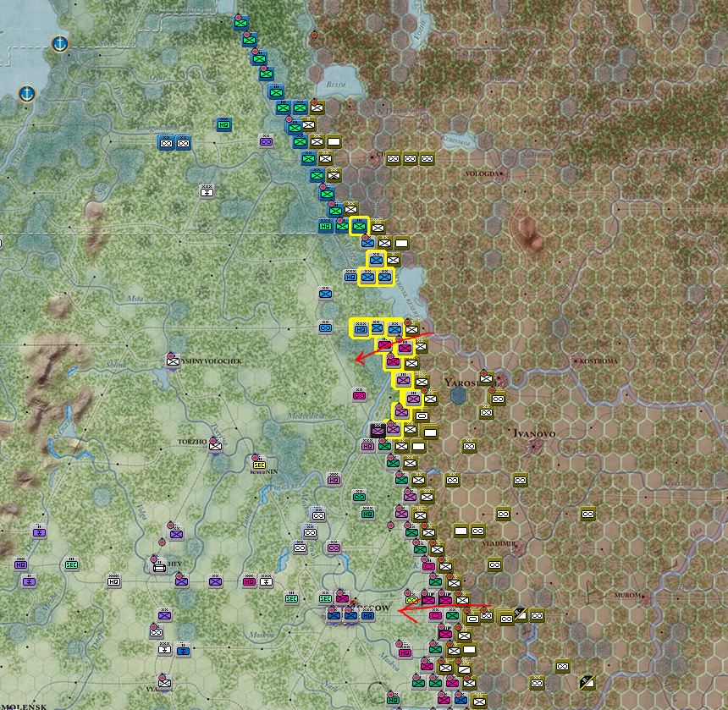This screenshot has width=728, height=710.
Task: Select the Soviet armored counter with red marker east of Yaroslavl
Action: click(x=498, y=399)
